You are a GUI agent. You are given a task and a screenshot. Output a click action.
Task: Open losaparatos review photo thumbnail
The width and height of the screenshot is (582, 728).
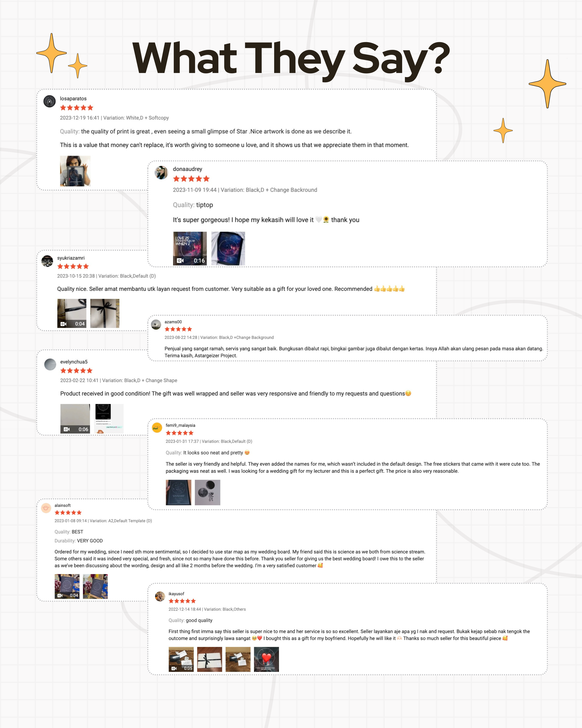[75, 171]
